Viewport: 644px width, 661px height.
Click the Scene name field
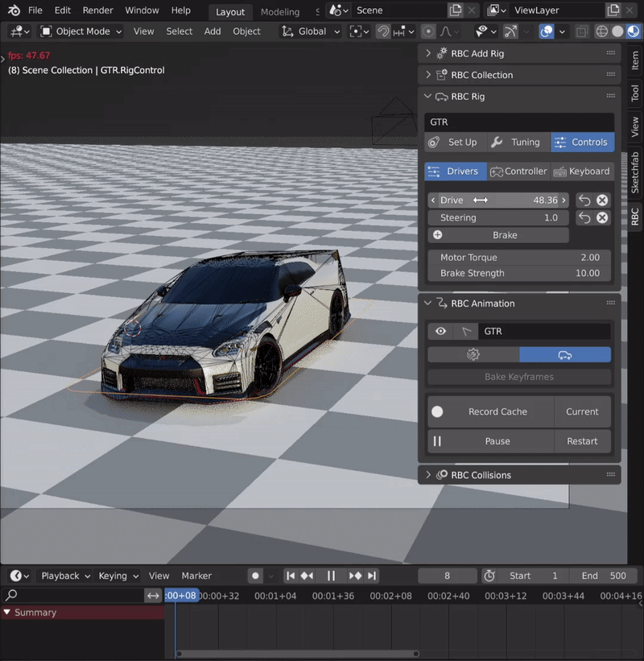[x=400, y=10]
